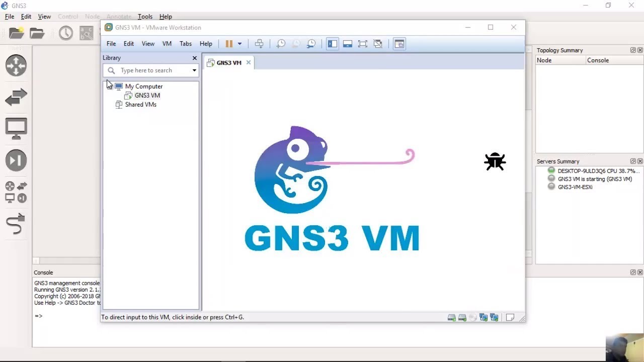644x362 pixels.
Task: Browse routers in GNS3 device toolbar
Action: click(x=16, y=65)
